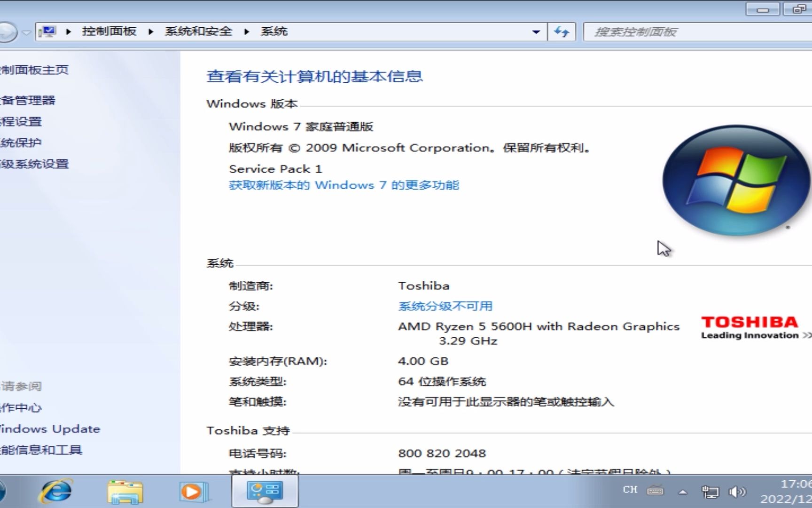Open Windows Update link
Screen dimensions: 812x508
tap(50, 429)
